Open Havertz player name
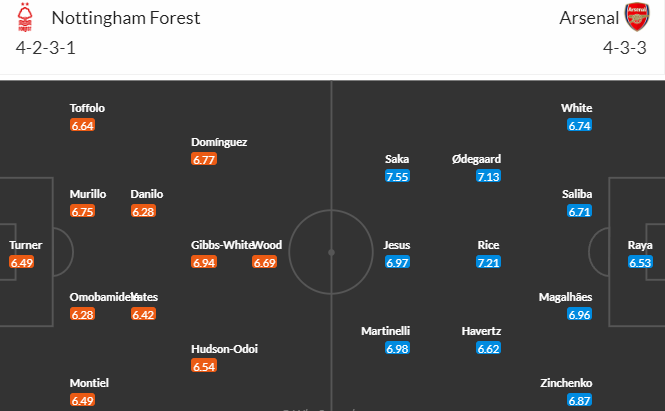The height and width of the screenshot is (411, 665). coord(481,331)
